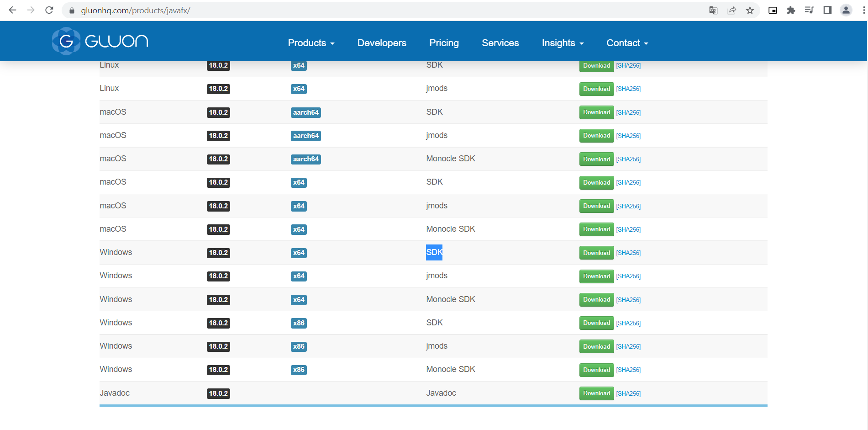Image resolution: width=868 pixels, height=430 pixels.
Task: Download macOS x64 SDK
Action: (596, 183)
